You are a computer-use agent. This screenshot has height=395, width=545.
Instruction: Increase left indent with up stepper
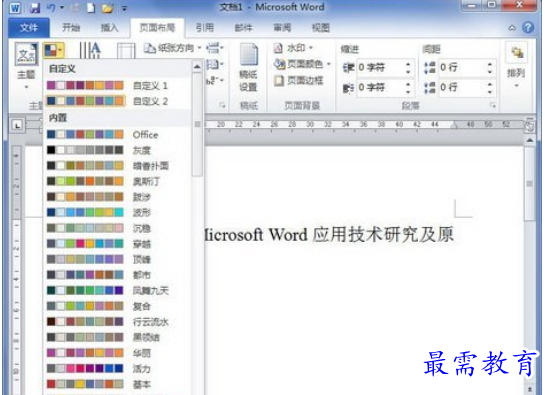click(x=408, y=64)
